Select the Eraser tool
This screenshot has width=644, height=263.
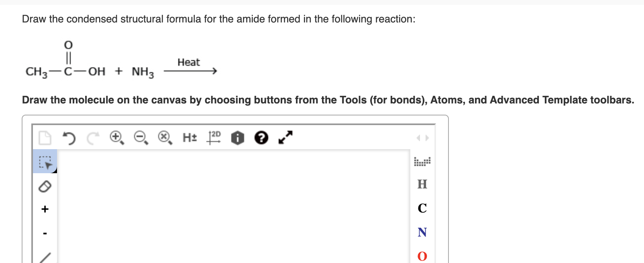click(x=45, y=185)
